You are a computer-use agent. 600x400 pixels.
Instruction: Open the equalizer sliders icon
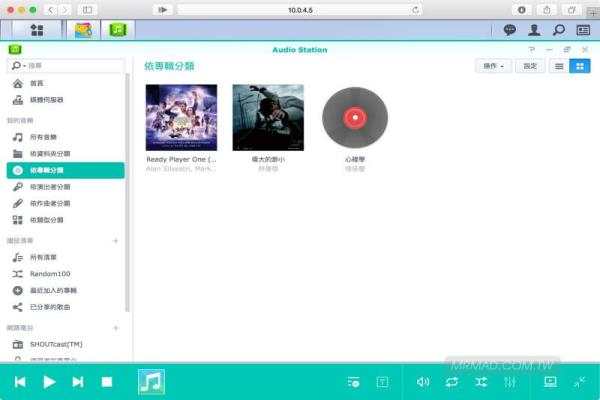[x=510, y=382]
